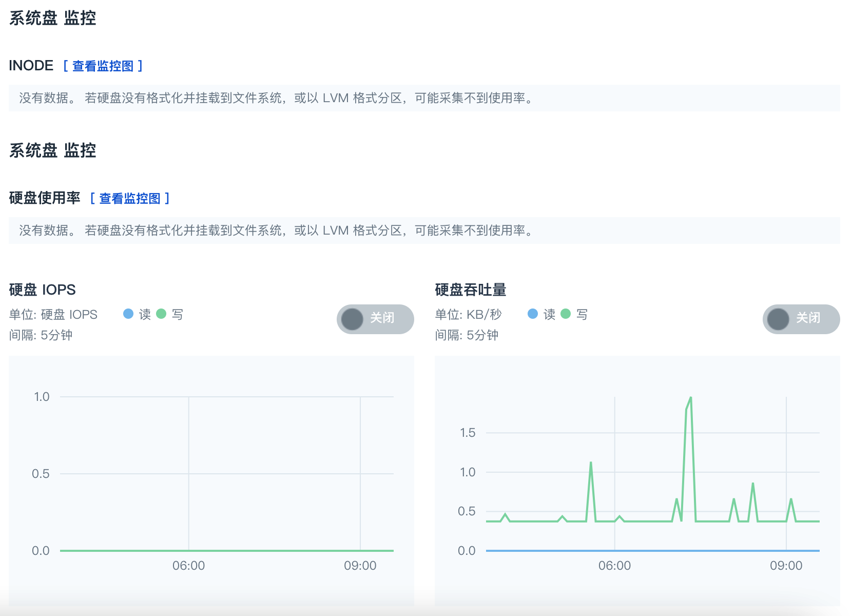Click the 单位: KB/秒 label
The height and width of the screenshot is (616, 852).
(x=468, y=314)
